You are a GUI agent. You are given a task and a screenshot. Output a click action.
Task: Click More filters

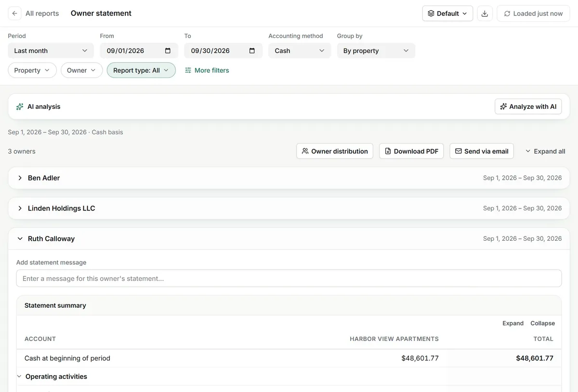(x=207, y=70)
